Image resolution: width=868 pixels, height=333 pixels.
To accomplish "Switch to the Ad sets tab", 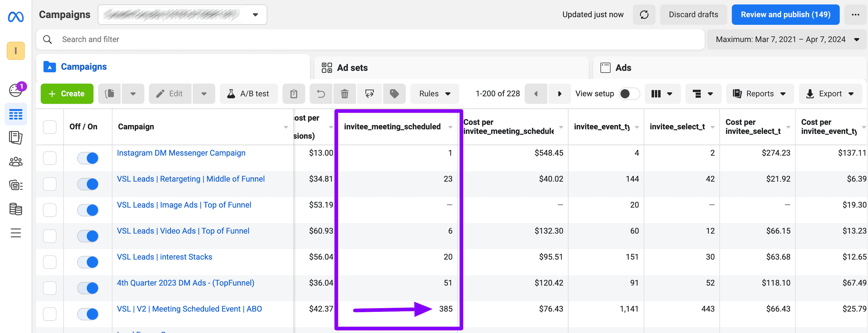I will pyautogui.click(x=352, y=68).
